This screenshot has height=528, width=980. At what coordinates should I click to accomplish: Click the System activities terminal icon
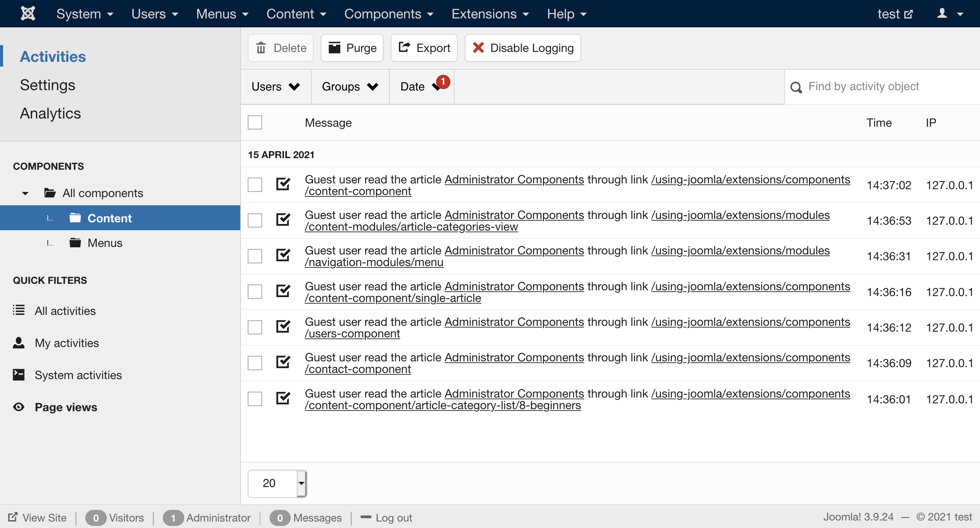coord(19,375)
